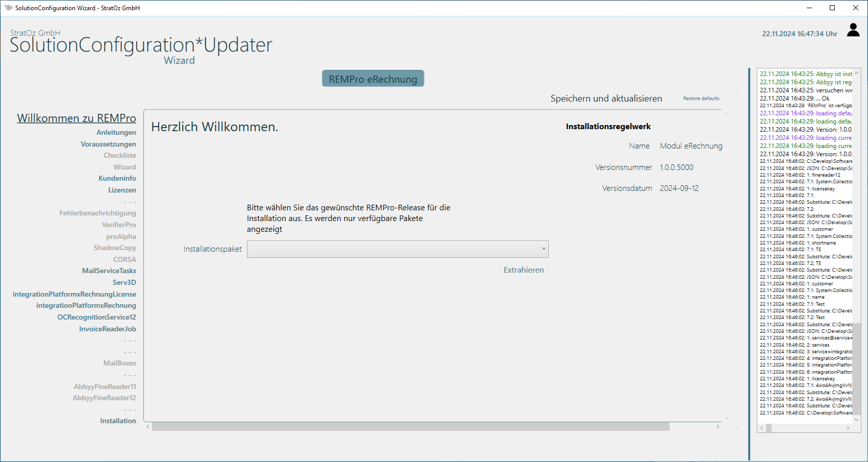Go to Voraussetzungen page
This screenshot has width=868, height=462.
(x=108, y=144)
